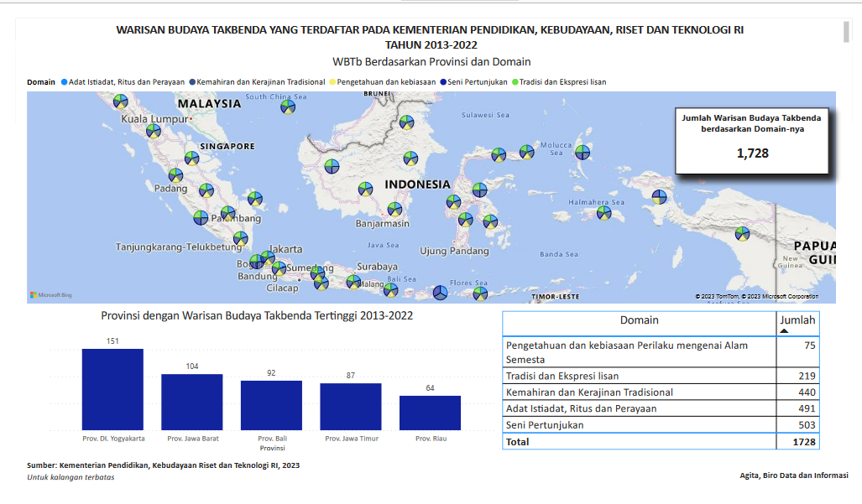
Task: Select the Seni Pertunjukan row in table
Action: (x=640, y=425)
